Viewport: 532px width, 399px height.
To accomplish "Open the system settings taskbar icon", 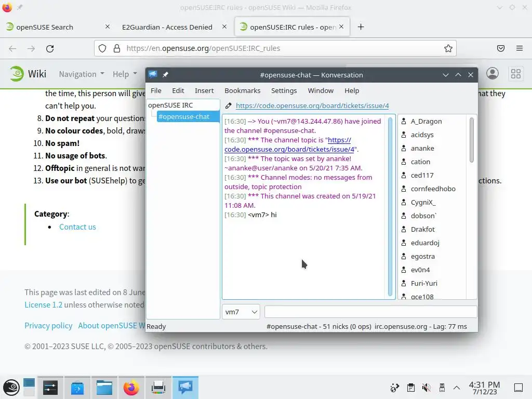I will click(x=50, y=388).
